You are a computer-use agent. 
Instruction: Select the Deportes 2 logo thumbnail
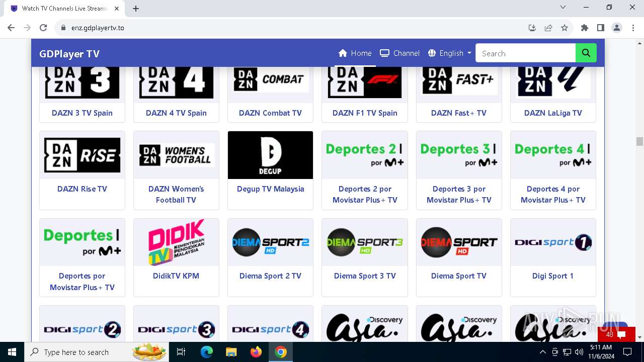point(365,155)
